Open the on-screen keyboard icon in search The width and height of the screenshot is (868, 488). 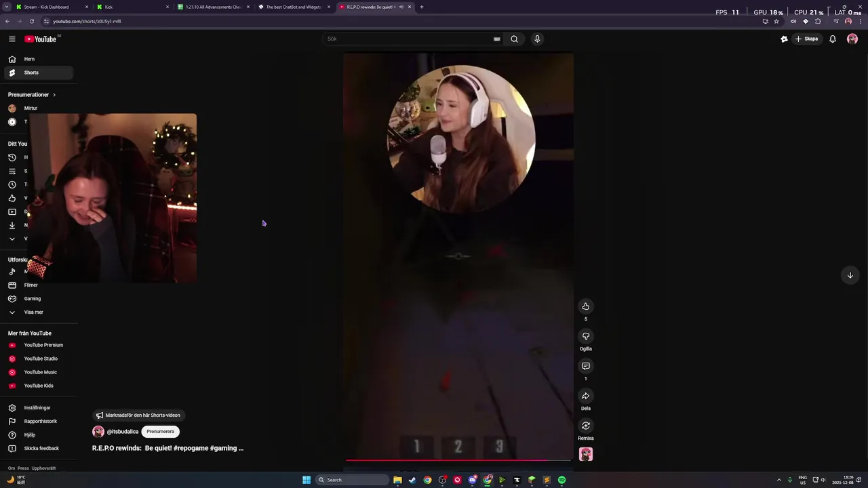[x=497, y=39]
